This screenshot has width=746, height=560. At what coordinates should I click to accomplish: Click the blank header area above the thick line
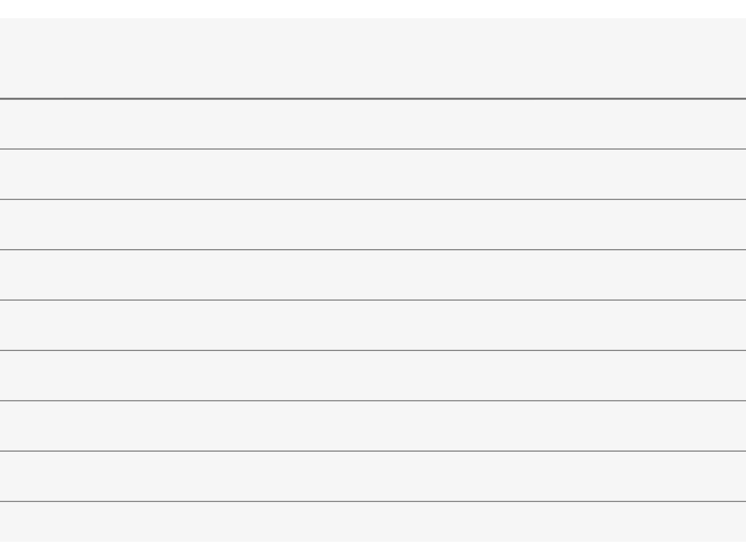click(x=373, y=58)
